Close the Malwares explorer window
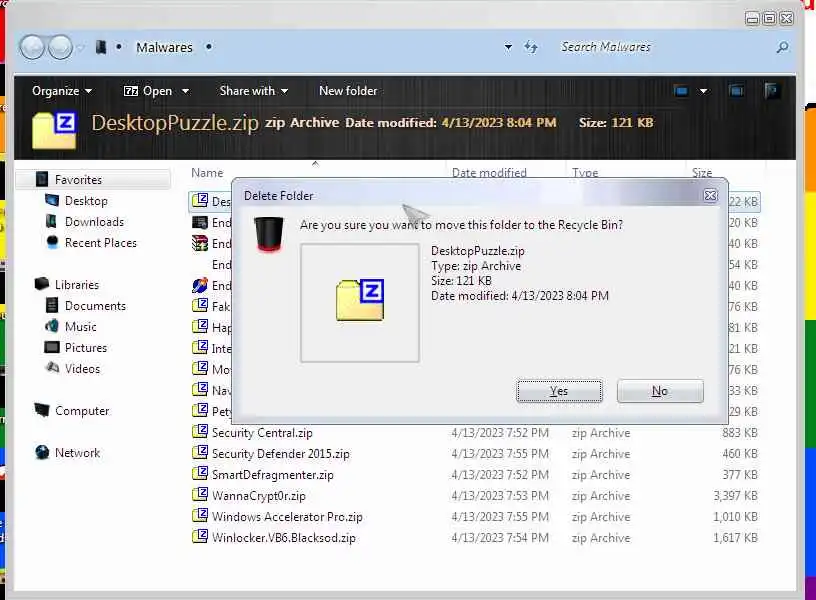The height and width of the screenshot is (600, 816). pyautogui.click(x=787, y=19)
